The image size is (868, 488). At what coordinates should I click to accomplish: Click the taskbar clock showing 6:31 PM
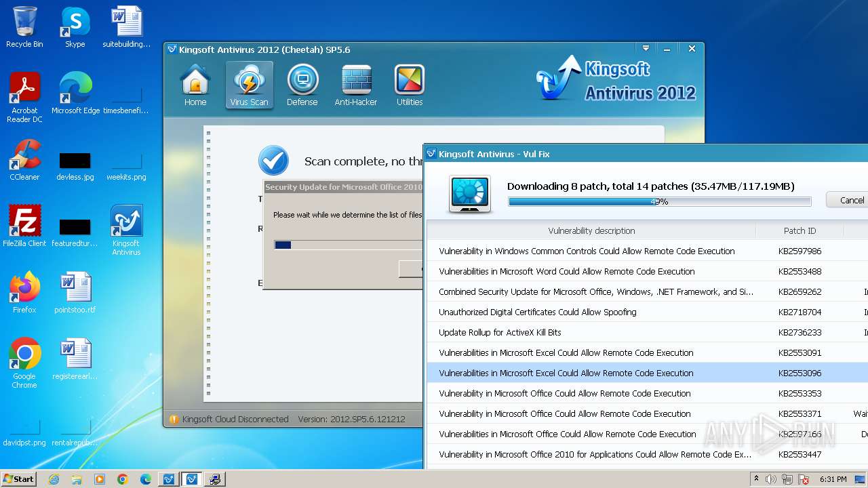(833, 479)
